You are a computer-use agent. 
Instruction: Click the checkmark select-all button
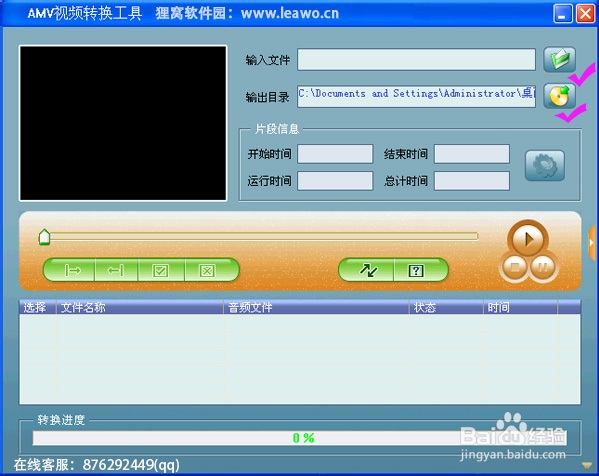pyautogui.click(x=161, y=270)
